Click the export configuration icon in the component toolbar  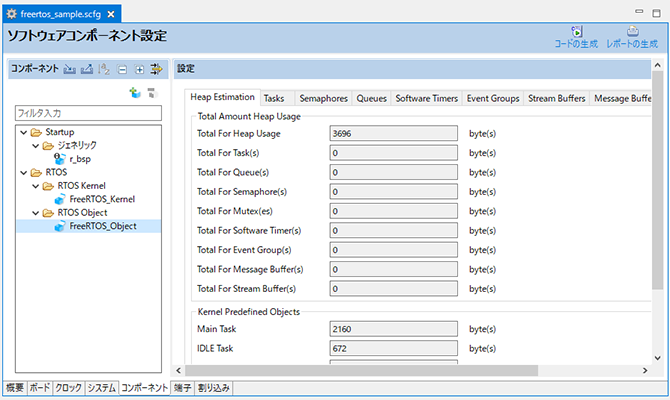pyautogui.click(x=87, y=69)
